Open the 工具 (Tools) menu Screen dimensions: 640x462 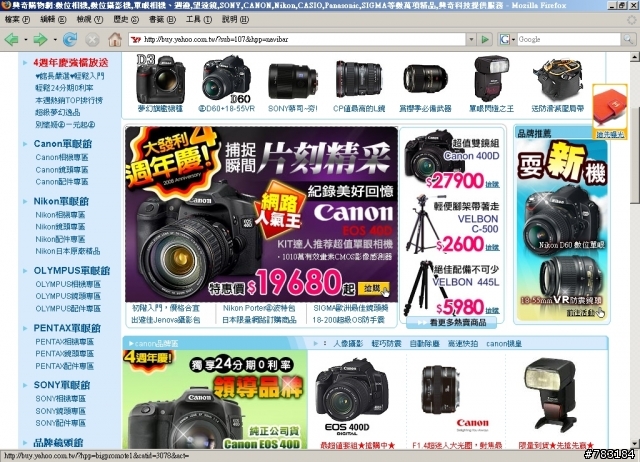(x=199, y=19)
